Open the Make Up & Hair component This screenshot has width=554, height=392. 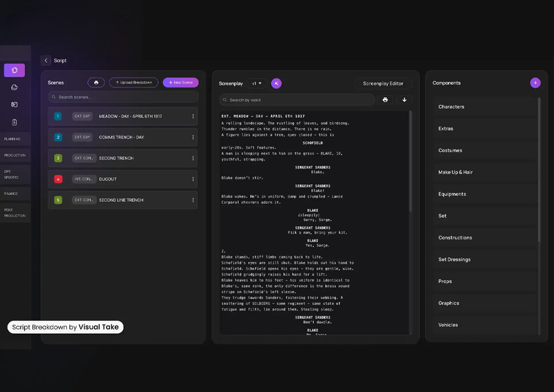coord(484,172)
